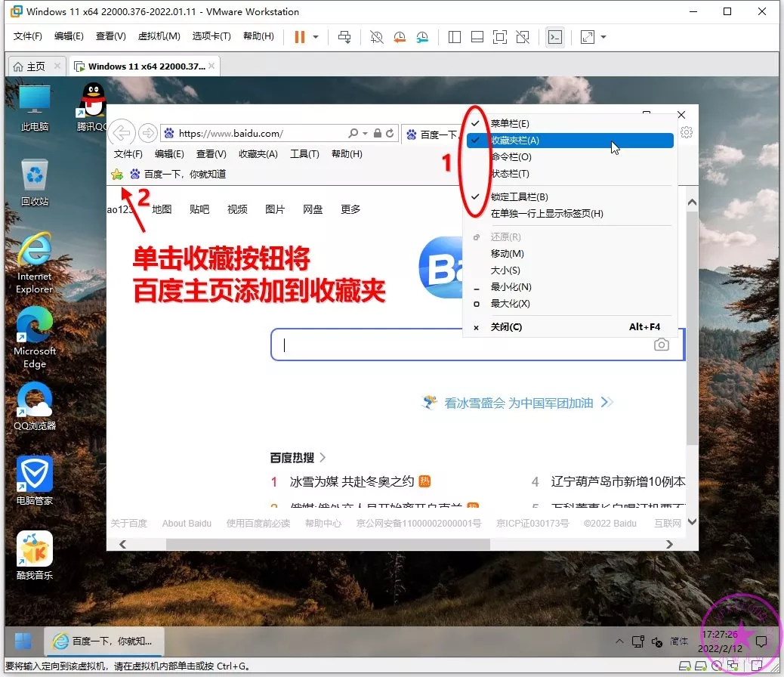
Task: Click the IE taskbar button 百度一下
Action: click(x=104, y=641)
